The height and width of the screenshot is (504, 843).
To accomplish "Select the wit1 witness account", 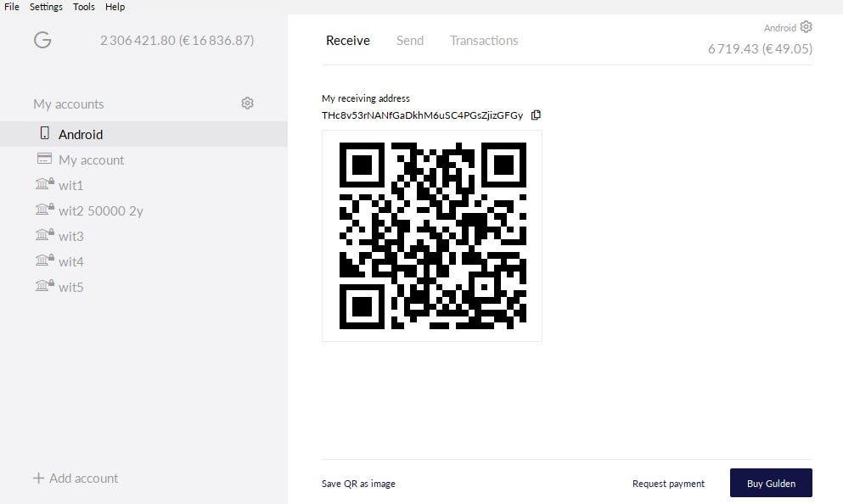I will pyautogui.click(x=71, y=185).
